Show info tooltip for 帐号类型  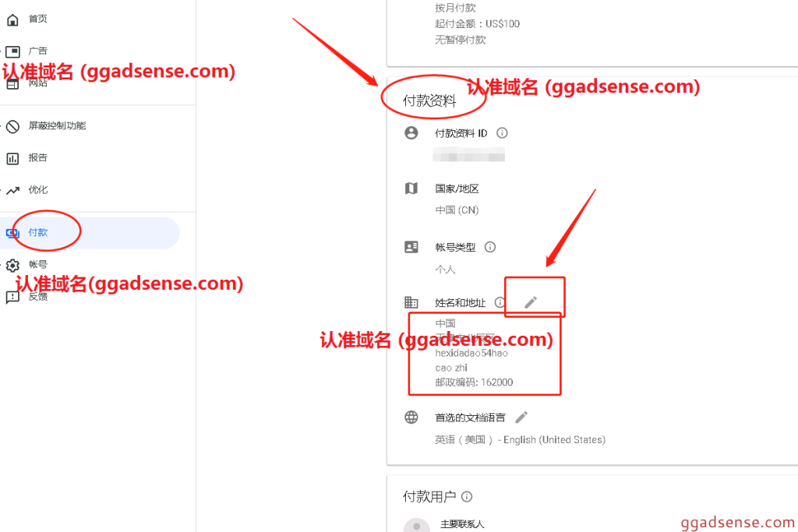(x=490, y=247)
